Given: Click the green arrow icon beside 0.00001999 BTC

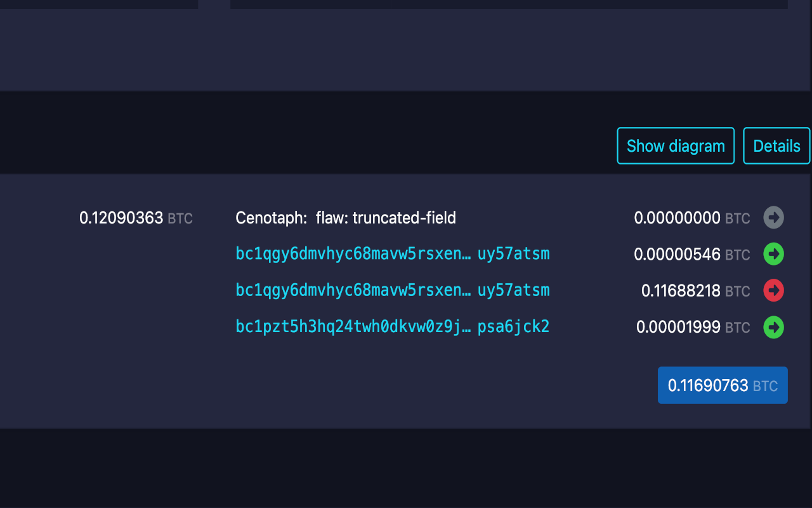Looking at the screenshot, I should pos(773,328).
